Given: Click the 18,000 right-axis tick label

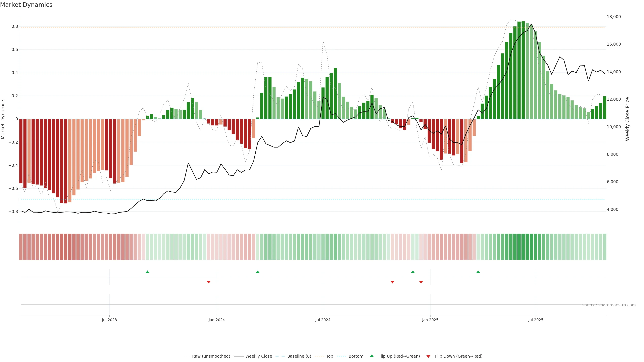Looking at the screenshot, I should pyautogui.click(x=614, y=17).
